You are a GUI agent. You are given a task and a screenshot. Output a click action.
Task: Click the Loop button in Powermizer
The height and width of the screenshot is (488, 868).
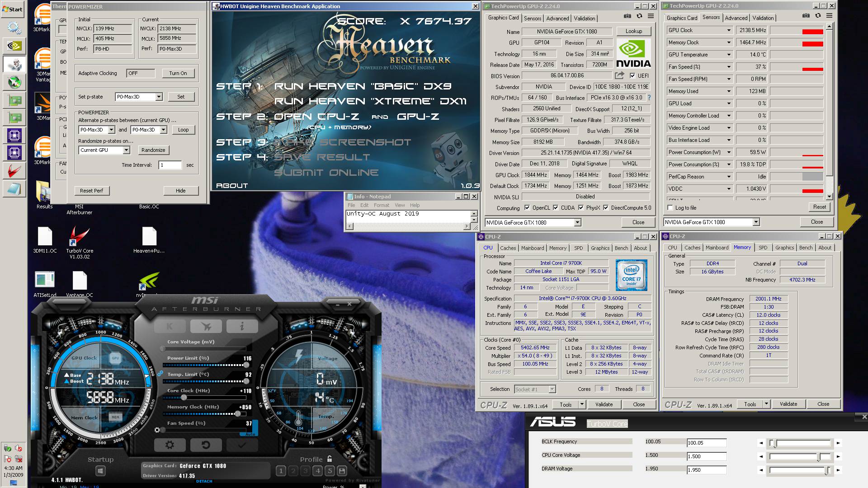point(183,130)
